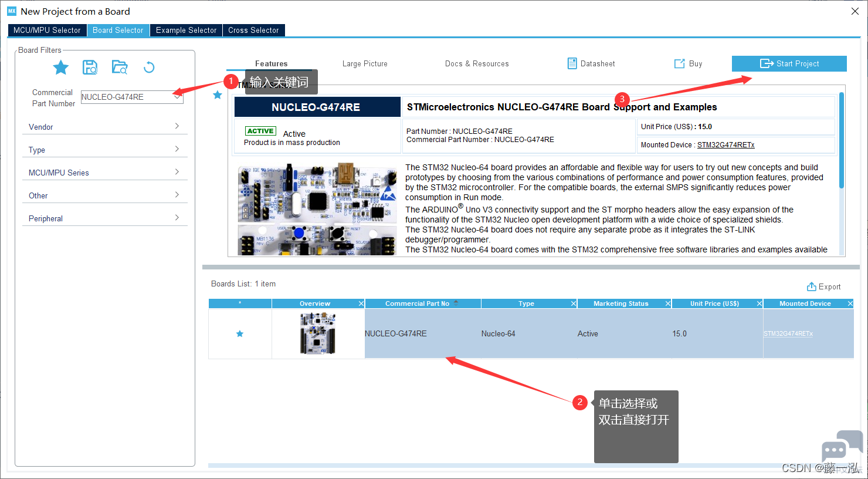The width and height of the screenshot is (868, 479).
Task: Switch to the Example Selector tab
Action: pos(186,30)
